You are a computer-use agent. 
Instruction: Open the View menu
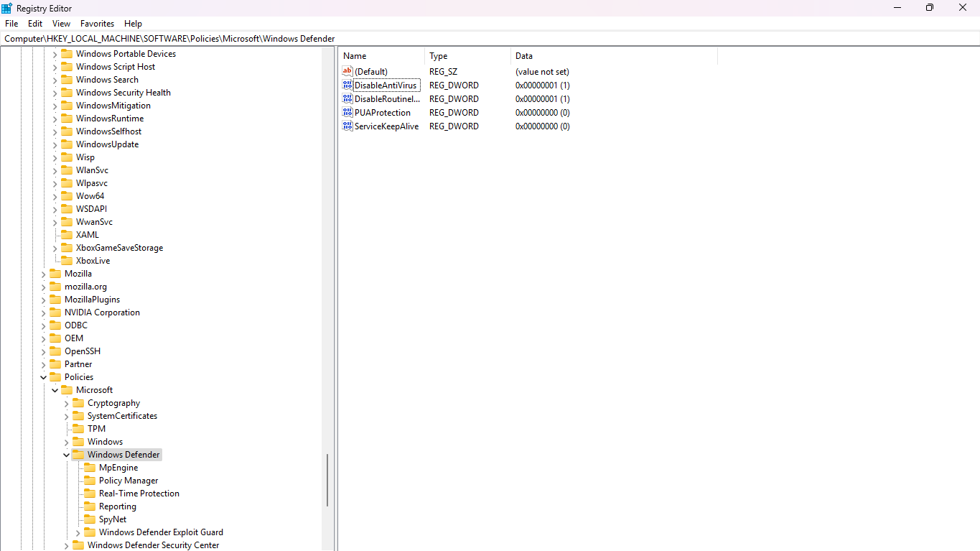[x=62, y=24]
